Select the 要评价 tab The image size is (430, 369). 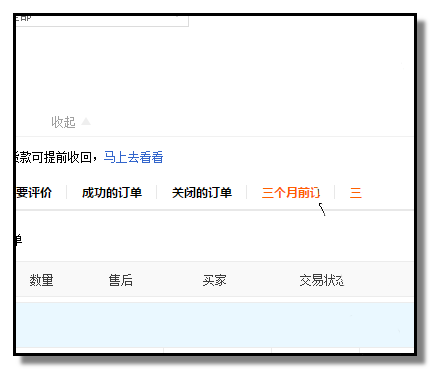[x=34, y=193]
